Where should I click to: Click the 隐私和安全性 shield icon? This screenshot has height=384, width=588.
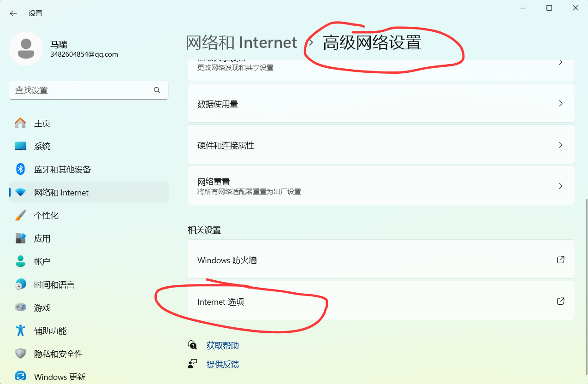pyautogui.click(x=20, y=354)
